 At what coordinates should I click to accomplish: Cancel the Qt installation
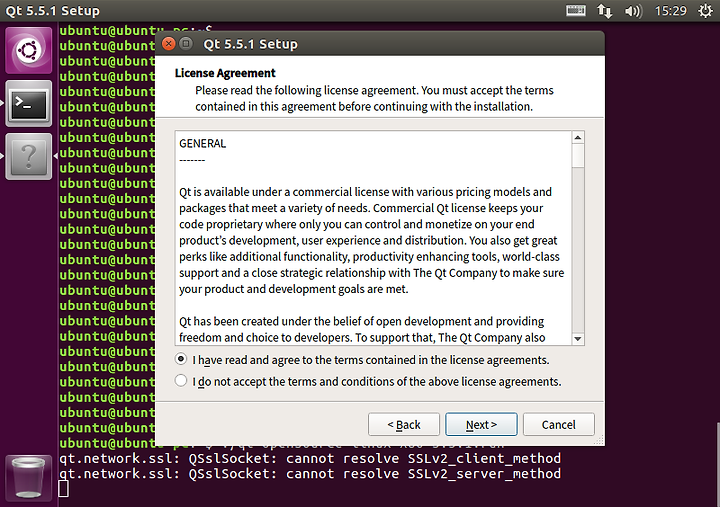coord(558,424)
